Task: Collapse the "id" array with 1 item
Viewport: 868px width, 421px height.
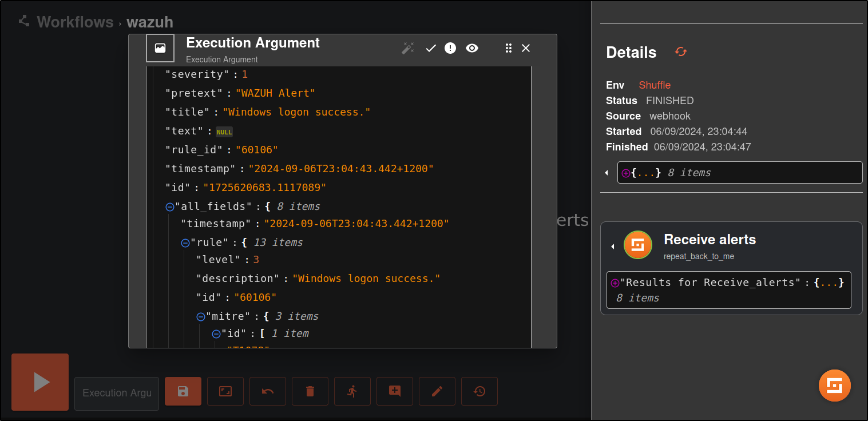Action: tap(216, 334)
